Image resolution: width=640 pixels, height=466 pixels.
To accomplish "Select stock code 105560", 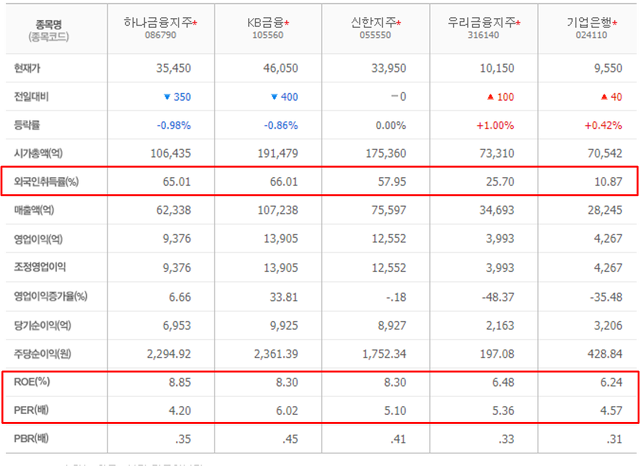I will pos(268,35).
